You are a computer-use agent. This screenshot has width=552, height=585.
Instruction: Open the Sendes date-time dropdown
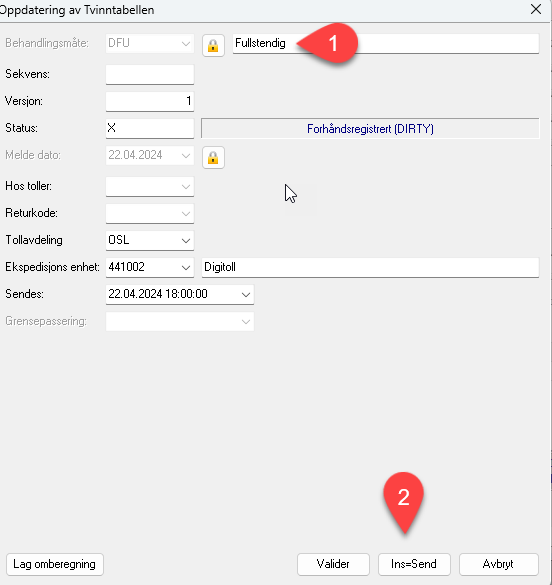180,294
